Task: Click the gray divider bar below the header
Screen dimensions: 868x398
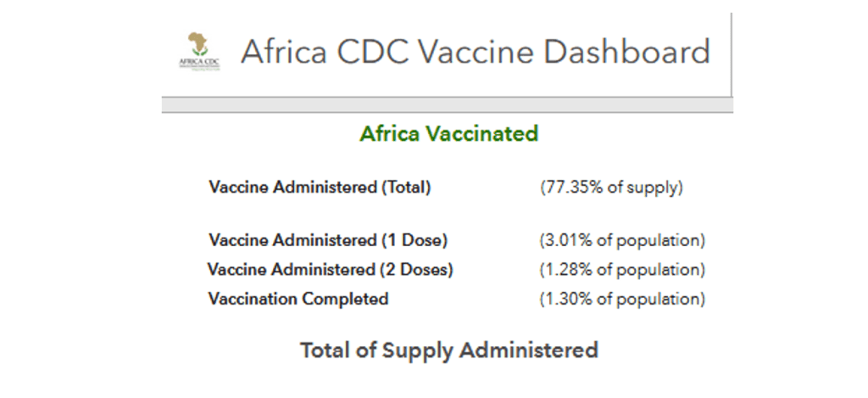Action: click(x=447, y=104)
